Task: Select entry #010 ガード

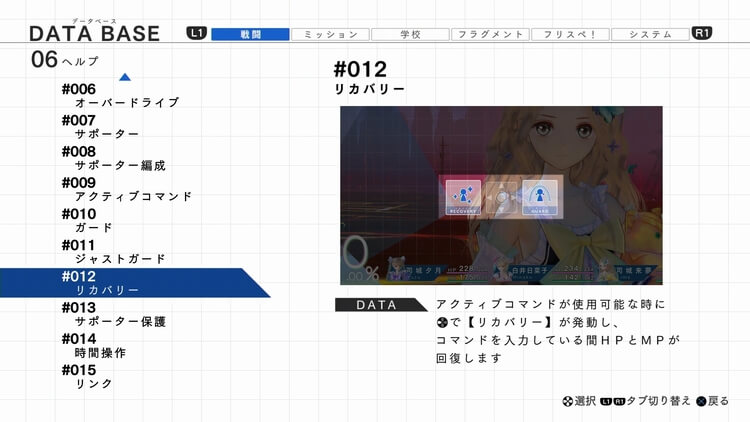Action: click(87, 221)
